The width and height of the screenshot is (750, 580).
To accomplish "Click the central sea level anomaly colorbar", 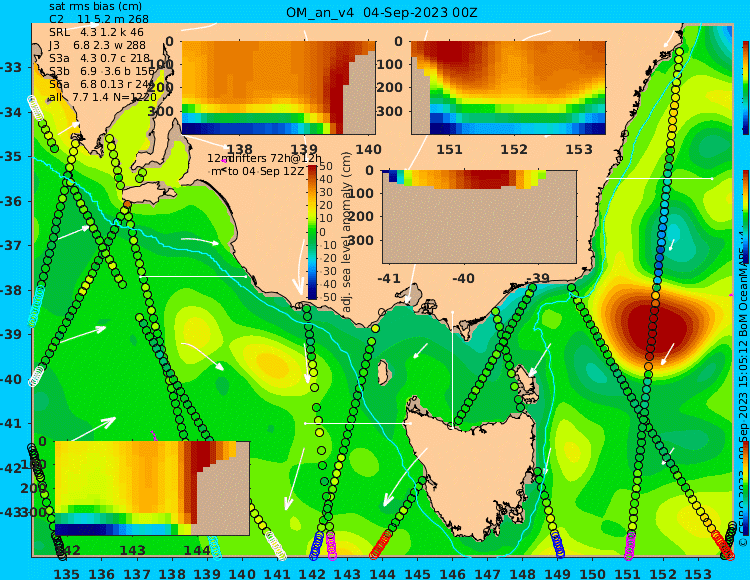I will [312, 232].
